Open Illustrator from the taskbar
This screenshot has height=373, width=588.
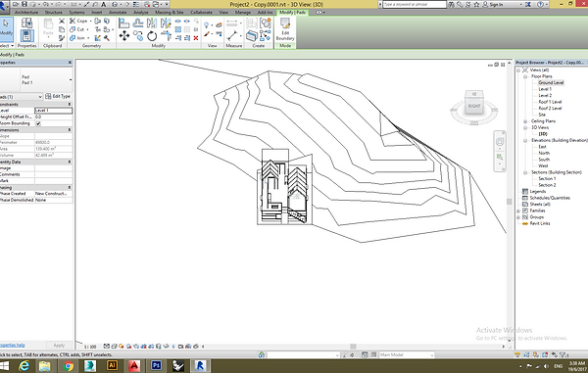coord(112,365)
